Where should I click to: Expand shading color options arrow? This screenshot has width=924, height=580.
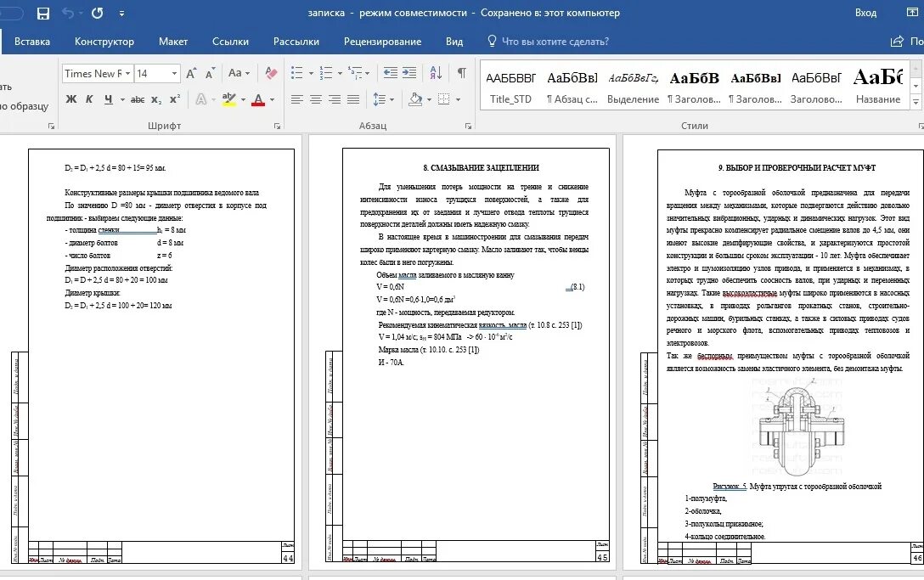429,99
